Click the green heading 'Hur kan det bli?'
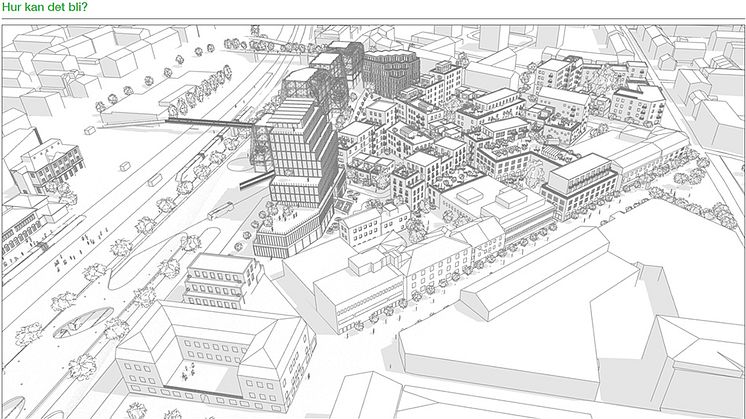 pos(44,8)
